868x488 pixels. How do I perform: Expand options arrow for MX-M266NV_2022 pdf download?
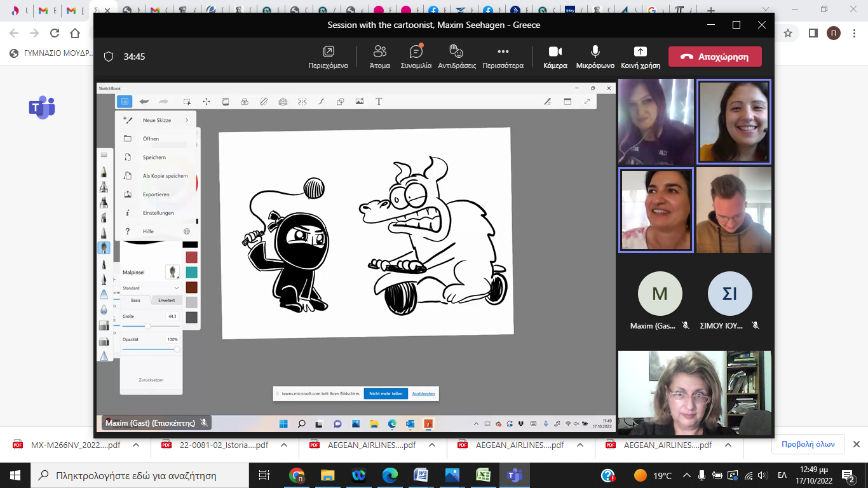tap(136, 445)
